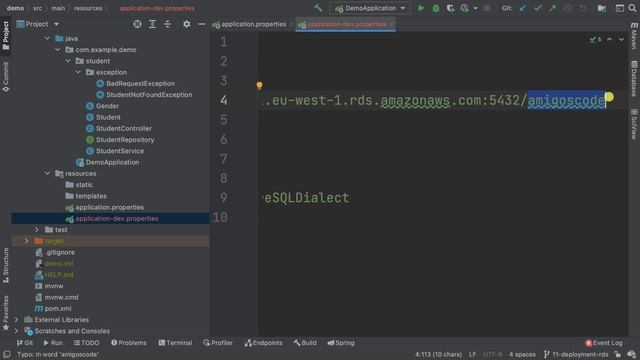The image size is (640, 360).
Task: Expand Scratches and Consoles node
Action: (16, 331)
